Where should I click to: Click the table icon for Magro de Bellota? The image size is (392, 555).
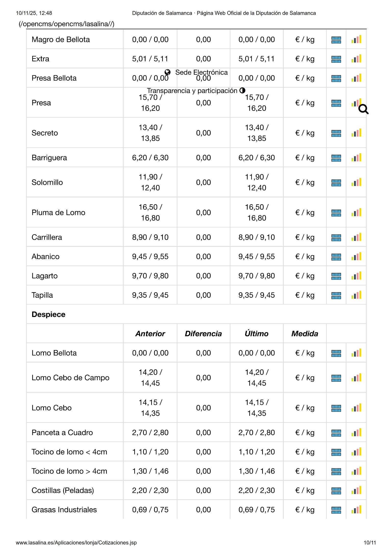(x=336, y=40)
